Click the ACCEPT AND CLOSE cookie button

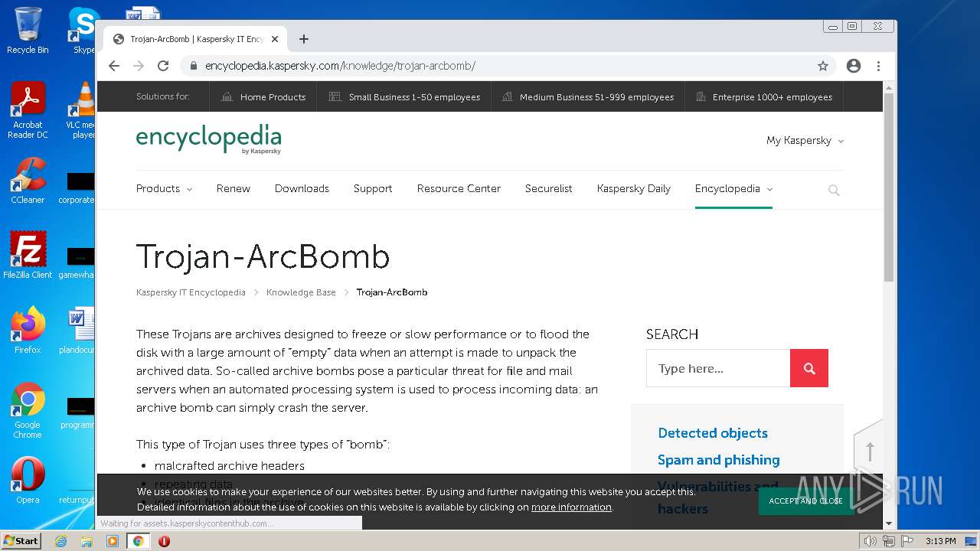pos(805,501)
